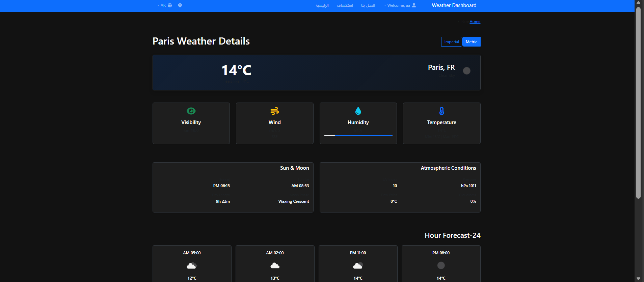Screen dimensions: 644x282
Task: Click the scrollbar up arrow
Action: click(638, 3)
